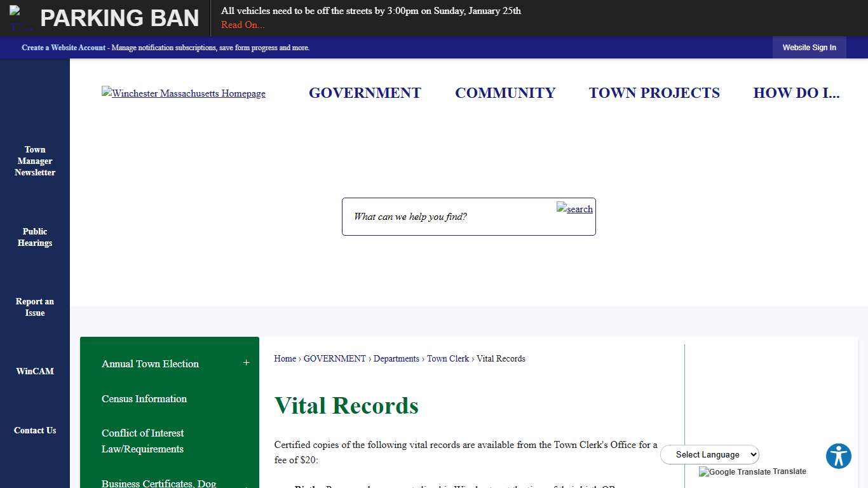Click Create a Website Account
Viewport: 868px width, 488px height.
[x=63, y=47]
